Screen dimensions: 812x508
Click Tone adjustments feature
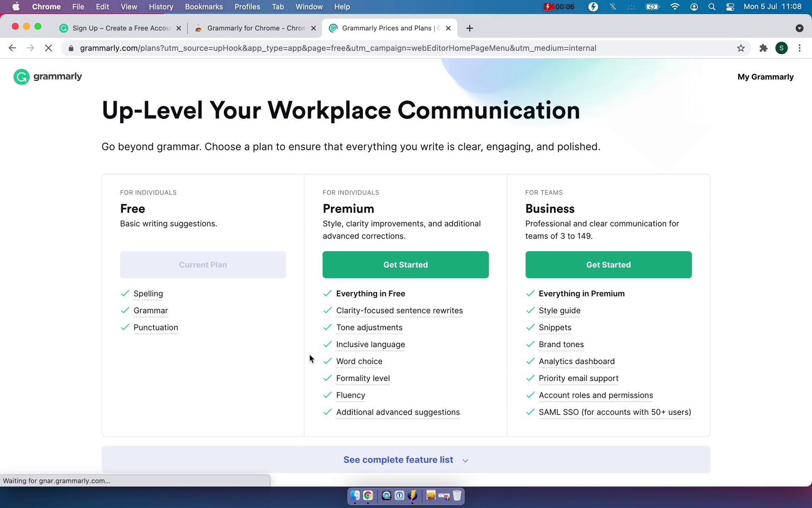pos(369,328)
